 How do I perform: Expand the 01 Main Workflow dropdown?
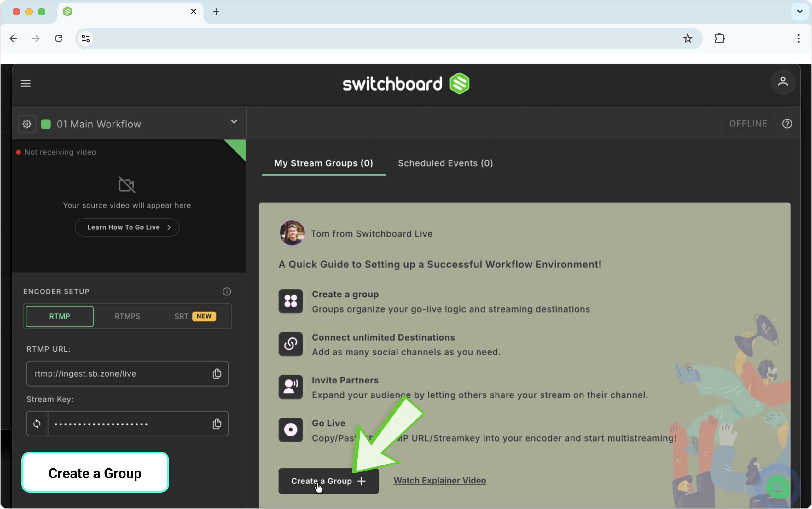pyautogui.click(x=234, y=121)
